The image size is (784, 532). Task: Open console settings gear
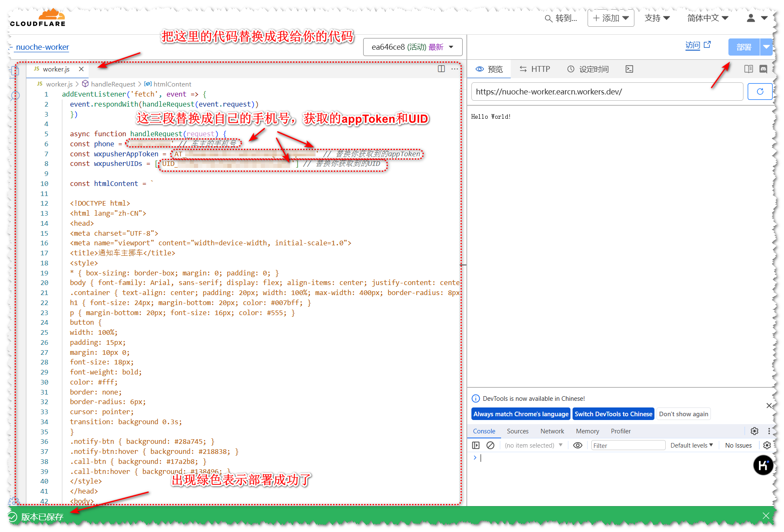click(767, 445)
